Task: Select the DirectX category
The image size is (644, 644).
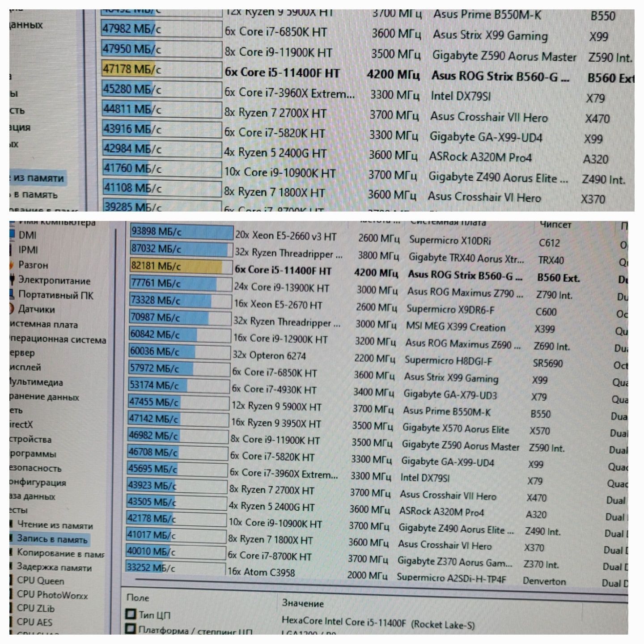Action: [x=21, y=424]
